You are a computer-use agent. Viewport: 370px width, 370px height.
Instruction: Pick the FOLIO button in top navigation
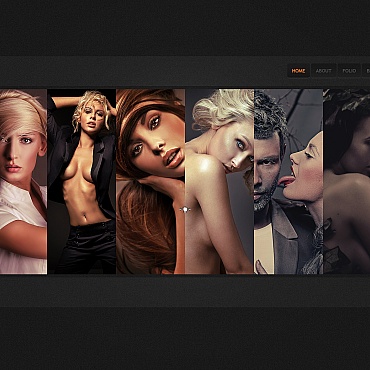tap(349, 71)
